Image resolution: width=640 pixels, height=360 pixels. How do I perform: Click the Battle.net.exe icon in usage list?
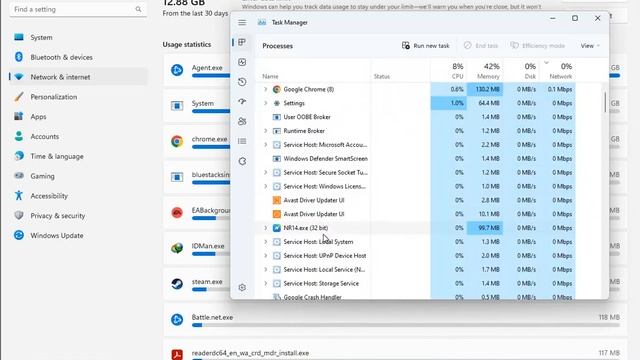click(177, 319)
